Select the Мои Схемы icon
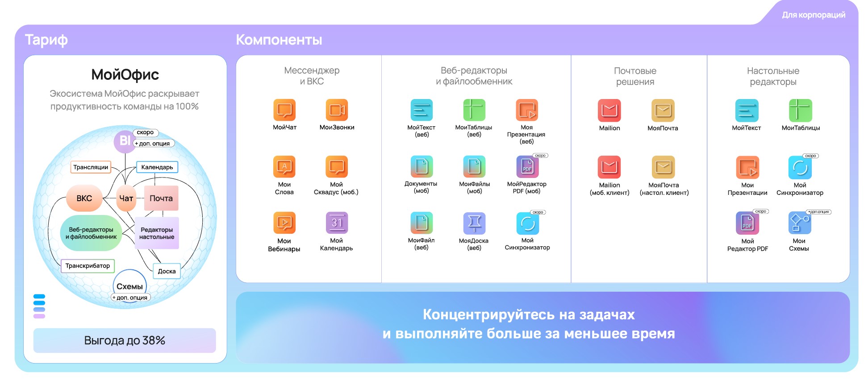 pyautogui.click(x=800, y=223)
